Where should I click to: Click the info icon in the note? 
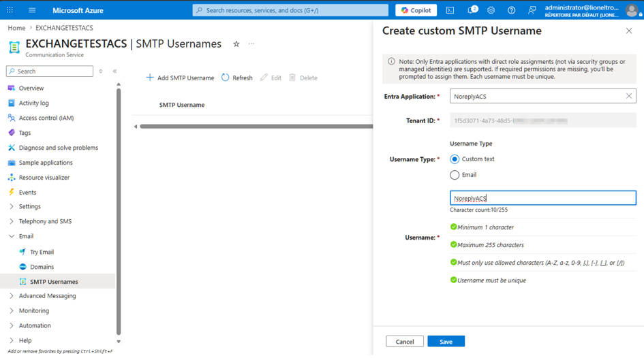click(x=391, y=61)
